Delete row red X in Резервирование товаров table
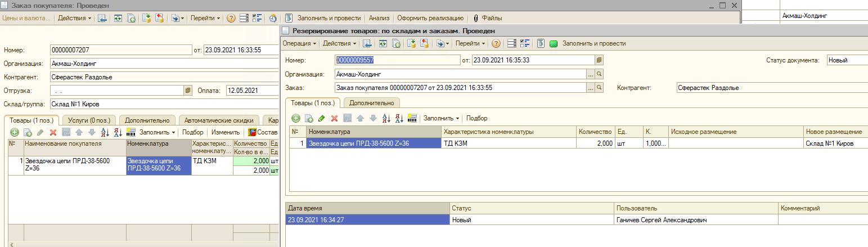Viewport: 868px width, 247px height. click(x=335, y=118)
